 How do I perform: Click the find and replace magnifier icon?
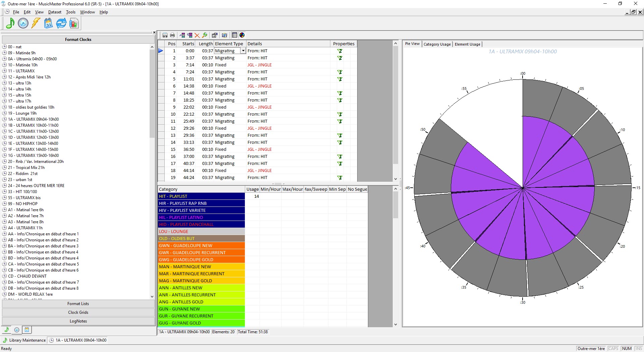[205, 35]
